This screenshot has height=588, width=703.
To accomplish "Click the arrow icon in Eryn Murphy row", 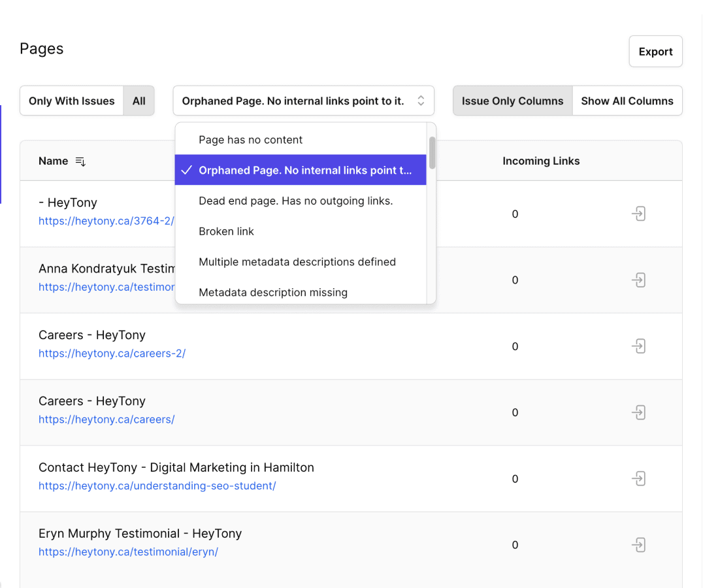I will coord(638,545).
